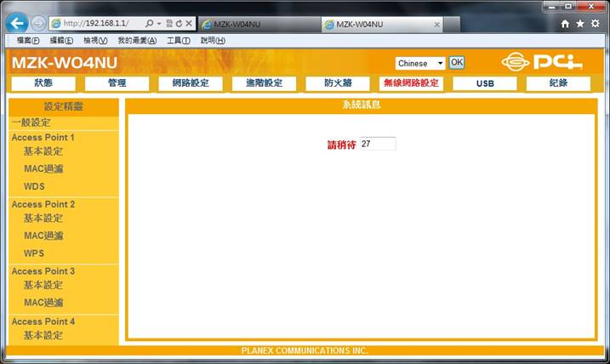This screenshot has height=364, width=610.
Task: Open the 我的最愛(A) menu
Action: point(137,41)
